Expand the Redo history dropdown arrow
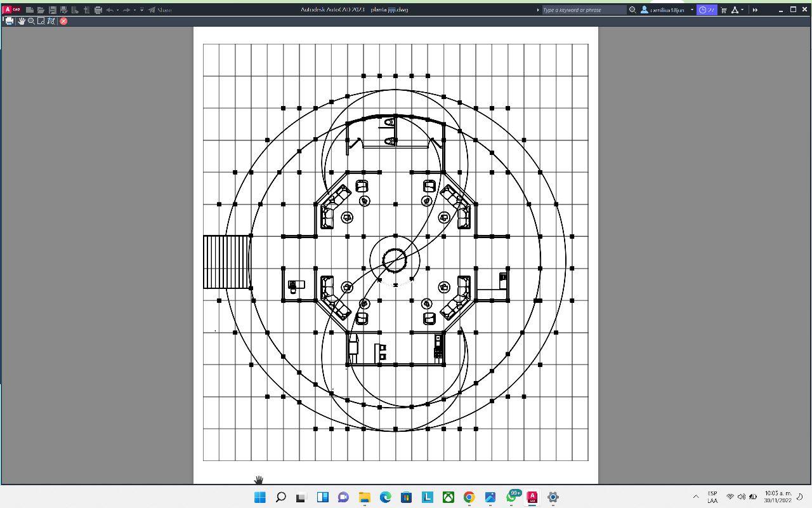Screen dimensions: 812x508 134,10
